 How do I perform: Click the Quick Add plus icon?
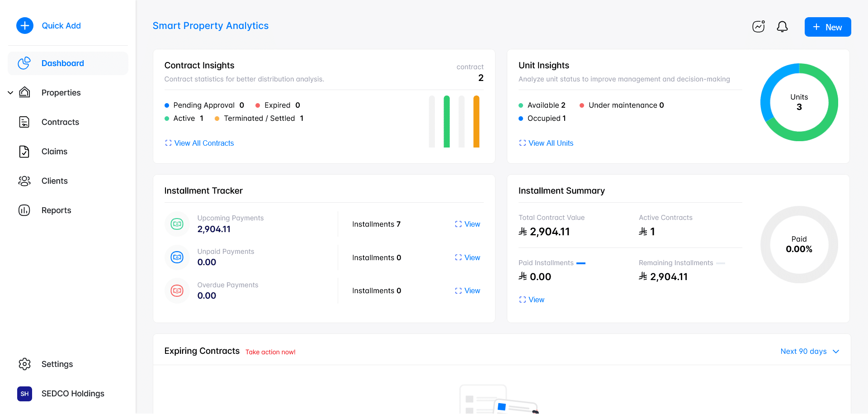point(25,26)
